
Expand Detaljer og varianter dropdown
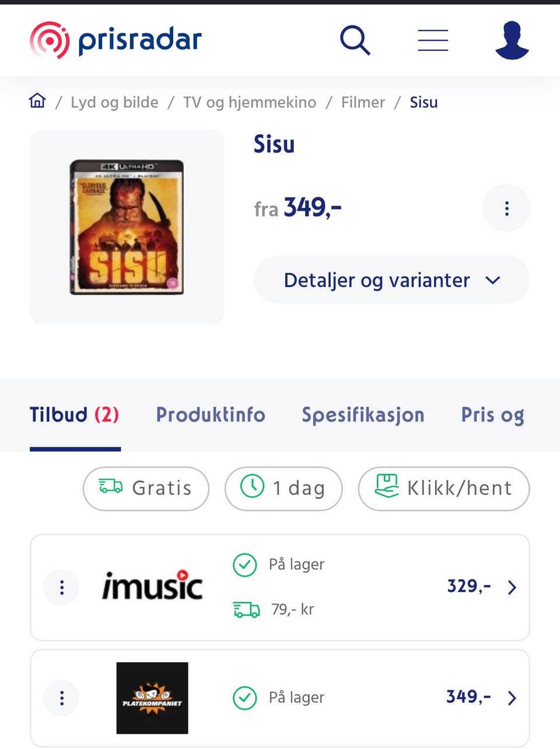[x=391, y=280]
